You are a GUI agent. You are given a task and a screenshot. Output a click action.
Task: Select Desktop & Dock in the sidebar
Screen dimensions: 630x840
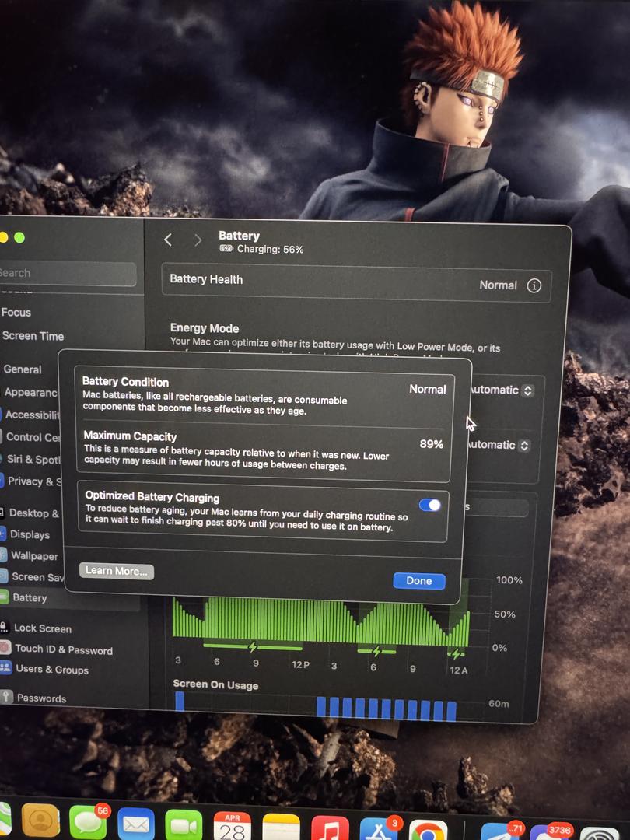coord(33,513)
